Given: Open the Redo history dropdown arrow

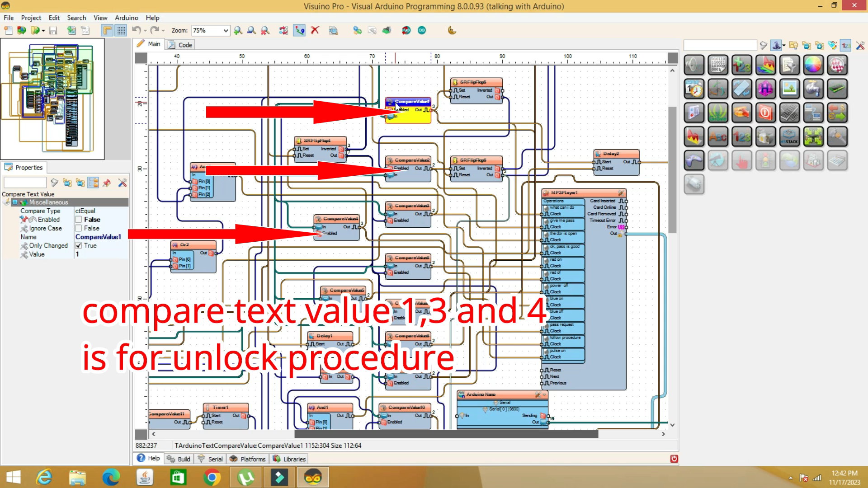Looking at the screenshot, I should (163, 30).
